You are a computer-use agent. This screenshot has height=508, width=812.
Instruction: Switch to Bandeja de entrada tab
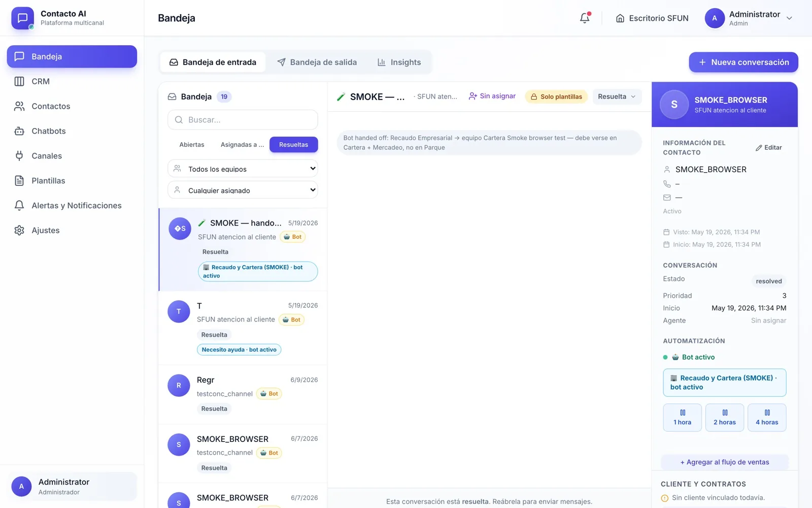point(213,62)
